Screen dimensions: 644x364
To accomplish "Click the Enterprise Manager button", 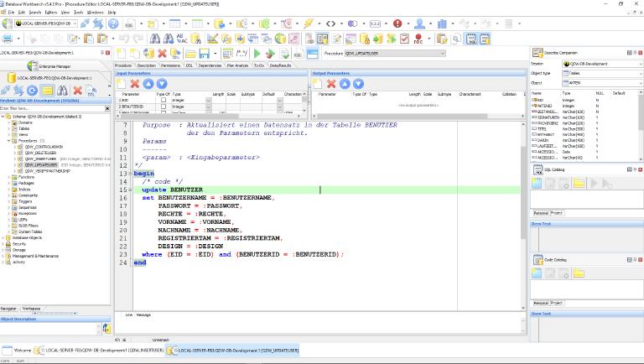I will tap(49, 65).
